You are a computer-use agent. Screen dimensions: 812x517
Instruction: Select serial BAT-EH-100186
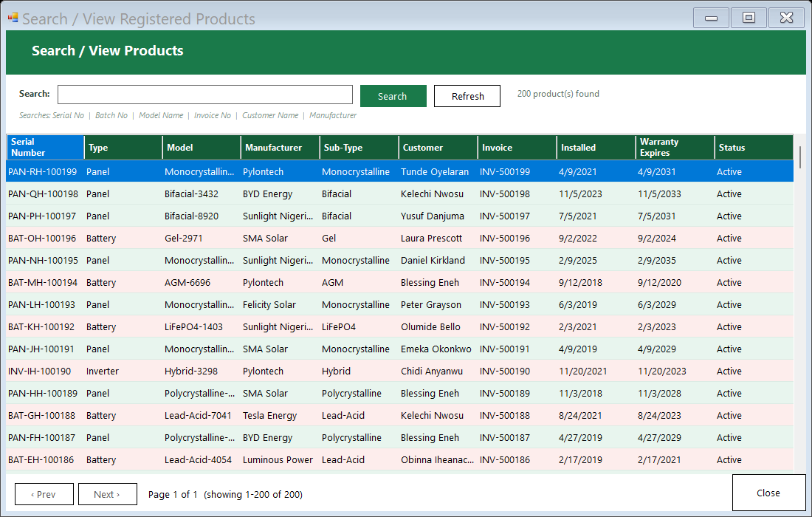(41, 459)
